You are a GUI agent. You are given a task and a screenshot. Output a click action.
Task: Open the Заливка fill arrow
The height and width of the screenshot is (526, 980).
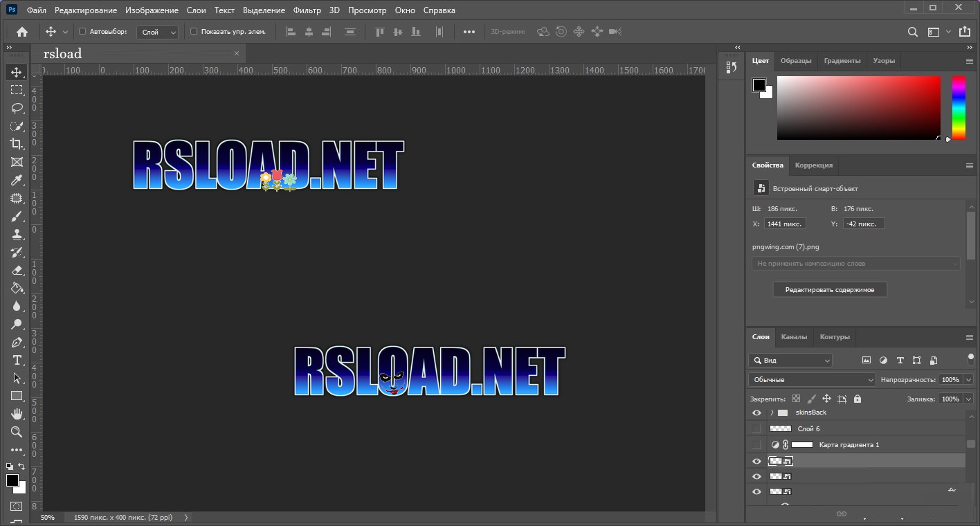coord(968,399)
